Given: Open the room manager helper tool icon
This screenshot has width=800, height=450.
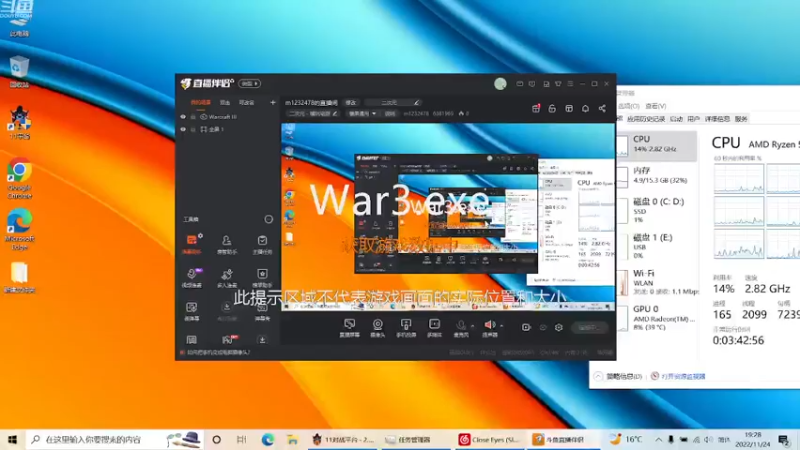Looking at the screenshot, I should coord(227,244).
